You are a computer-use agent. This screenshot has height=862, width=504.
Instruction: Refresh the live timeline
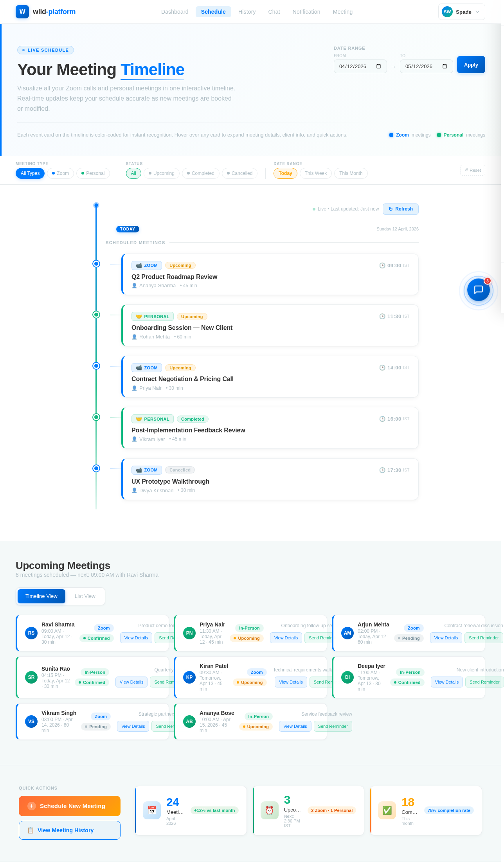(401, 209)
